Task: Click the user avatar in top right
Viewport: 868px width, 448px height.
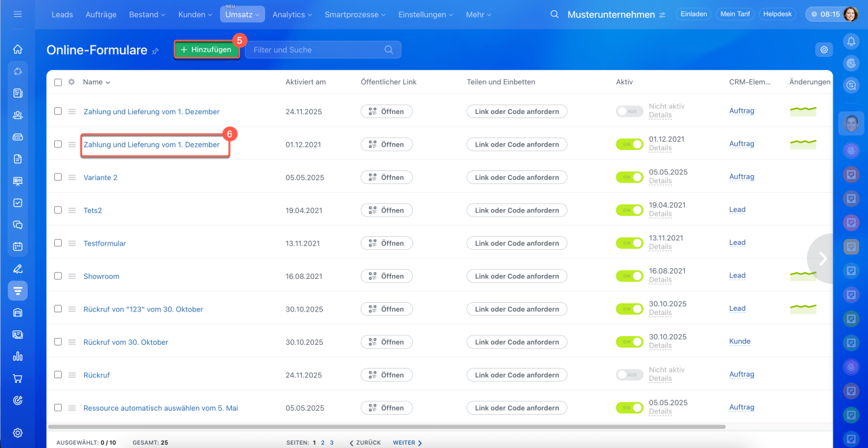Action: pyautogui.click(x=851, y=14)
